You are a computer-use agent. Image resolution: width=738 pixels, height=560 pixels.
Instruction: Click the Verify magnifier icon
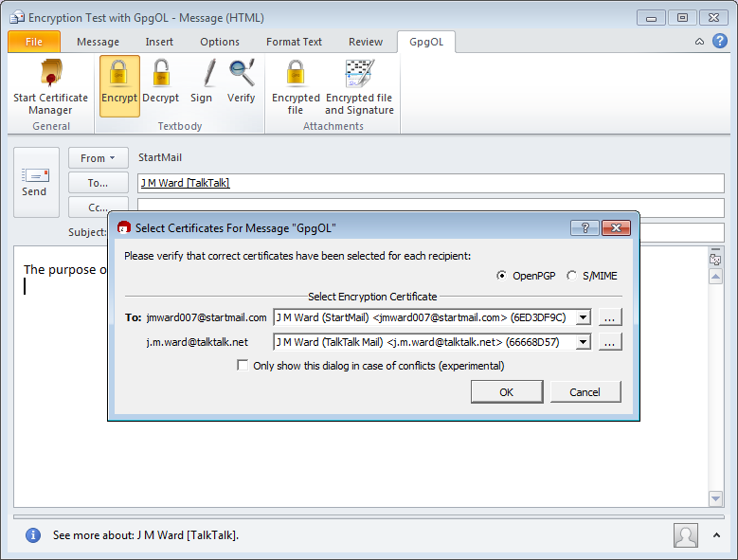coord(242,73)
